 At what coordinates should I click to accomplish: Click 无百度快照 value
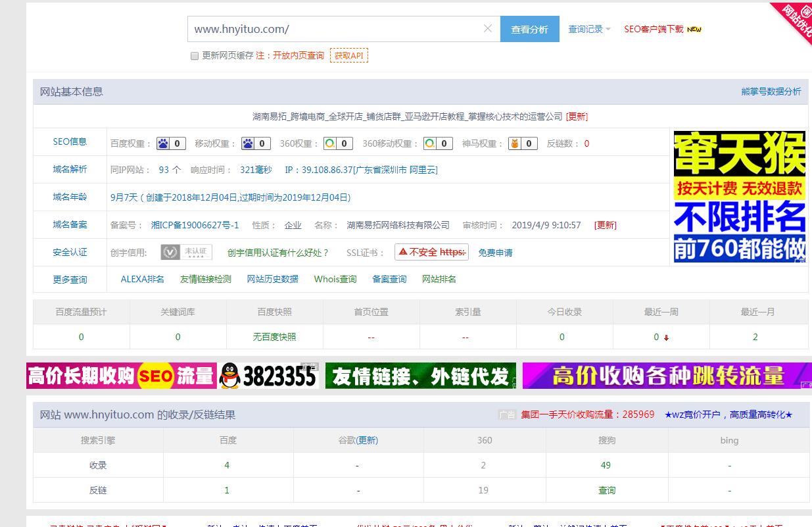click(x=274, y=337)
